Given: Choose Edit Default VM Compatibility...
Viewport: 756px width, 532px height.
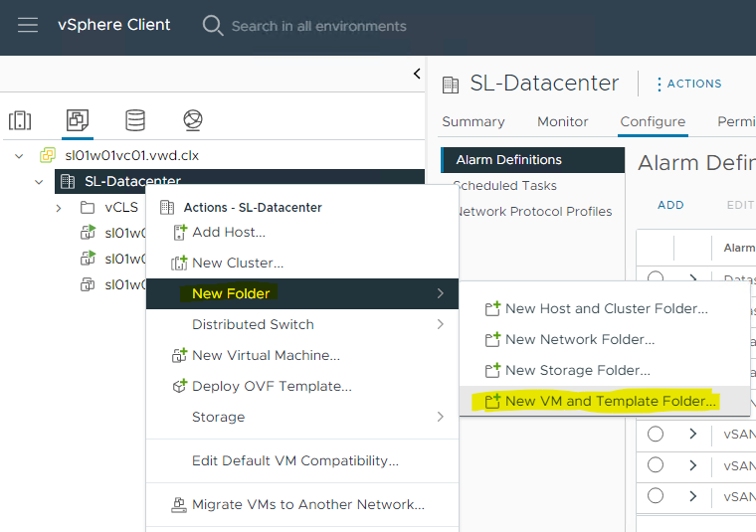Looking at the screenshot, I should [x=301, y=460].
